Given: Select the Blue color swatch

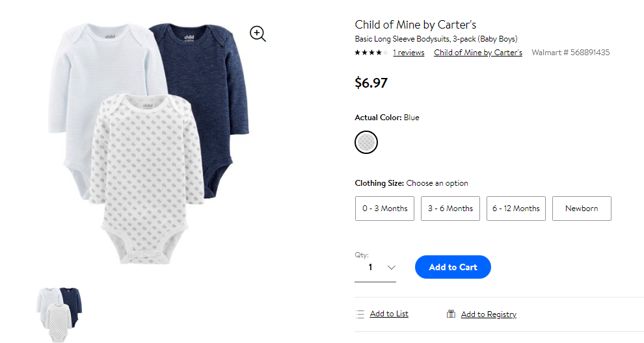Looking at the screenshot, I should point(366,142).
